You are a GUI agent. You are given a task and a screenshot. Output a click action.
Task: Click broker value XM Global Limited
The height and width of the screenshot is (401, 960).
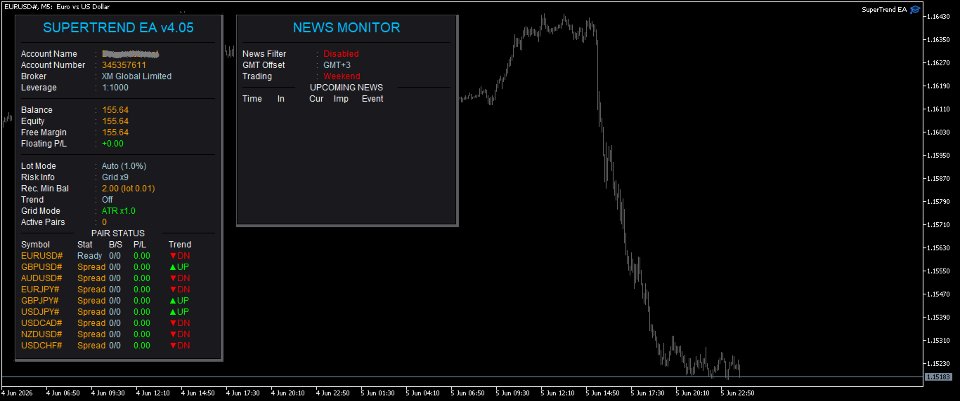pos(137,77)
